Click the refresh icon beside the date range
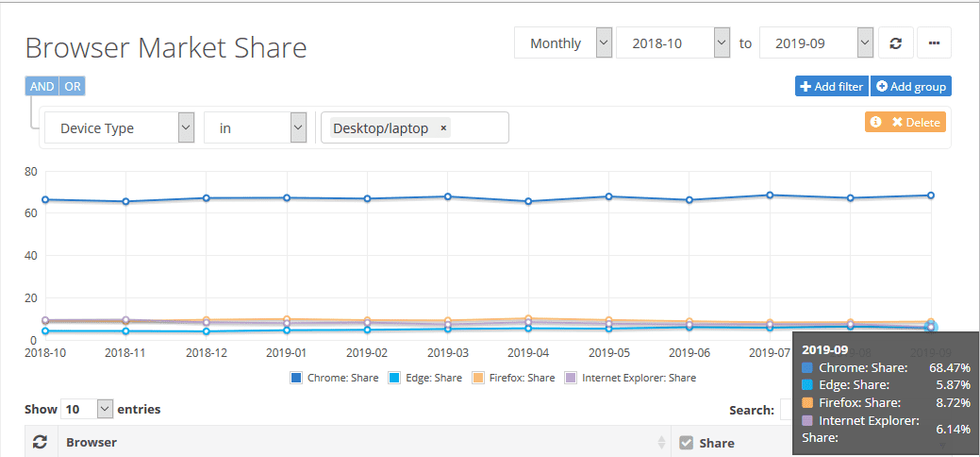The image size is (980, 457). (x=895, y=43)
